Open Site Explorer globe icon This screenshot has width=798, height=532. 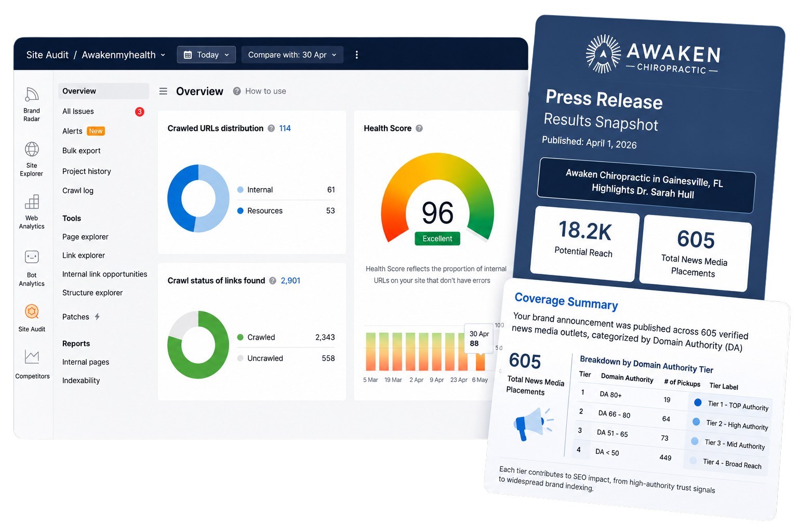tap(32, 149)
